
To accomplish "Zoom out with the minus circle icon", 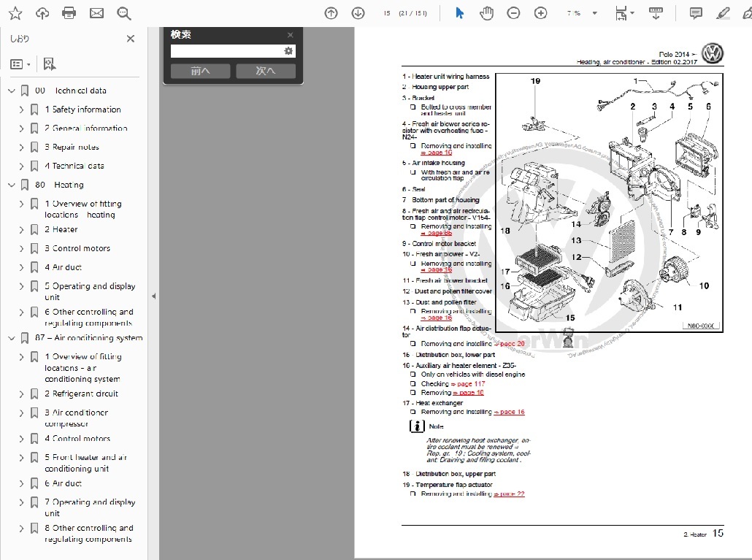I will point(513,13).
